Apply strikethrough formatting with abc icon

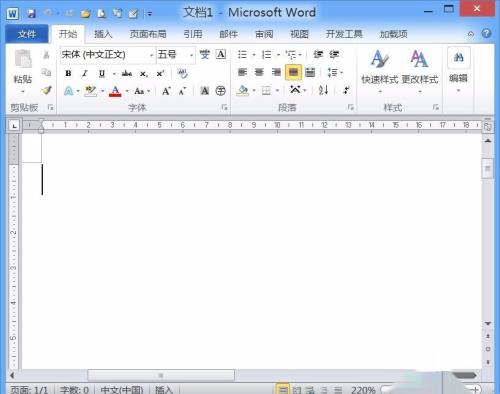[127, 73]
